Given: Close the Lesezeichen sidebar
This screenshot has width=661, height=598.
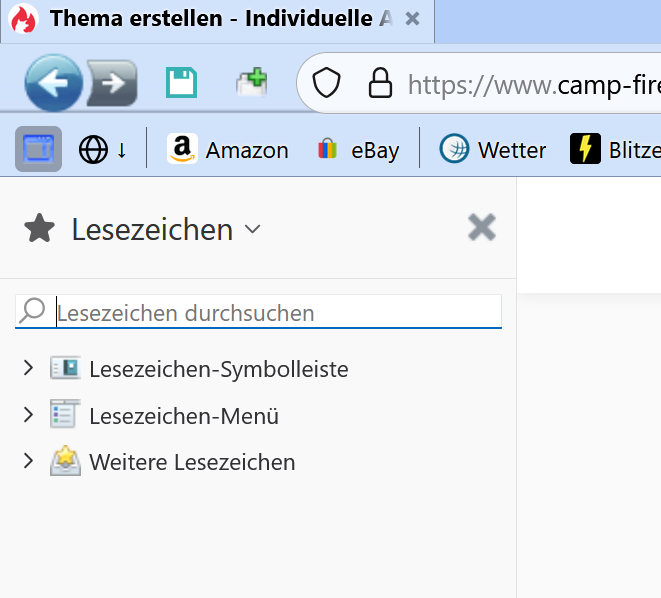Looking at the screenshot, I should pos(482,228).
